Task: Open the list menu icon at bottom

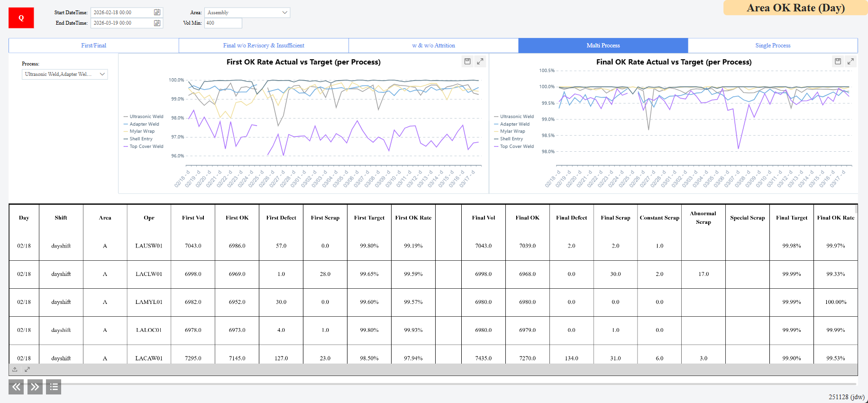Action: click(x=54, y=387)
